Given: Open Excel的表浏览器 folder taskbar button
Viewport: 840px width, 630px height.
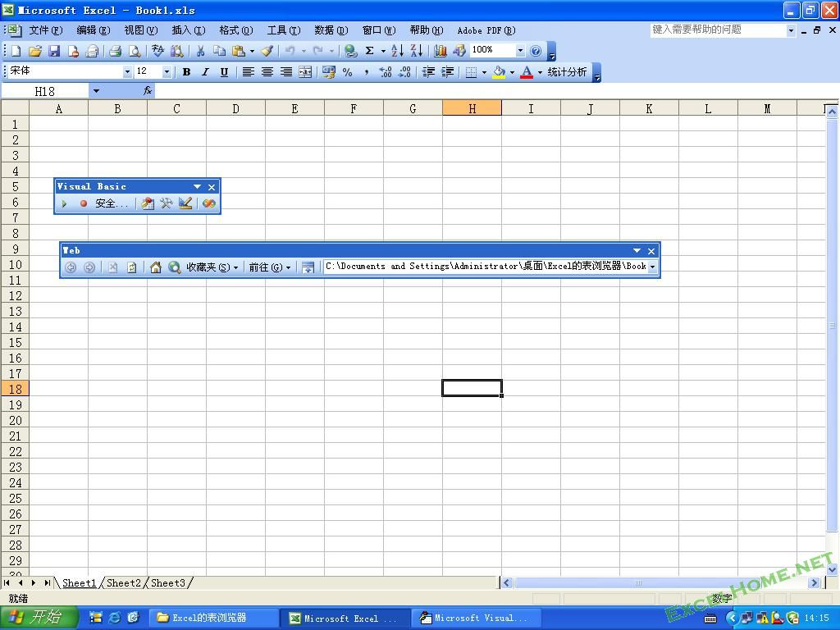Looking at the screenshot, I should point(214,619).
